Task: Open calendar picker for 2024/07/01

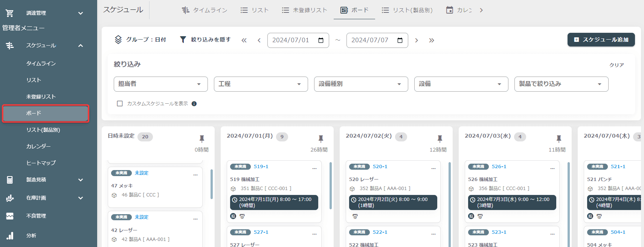Action: coord(321,40)
